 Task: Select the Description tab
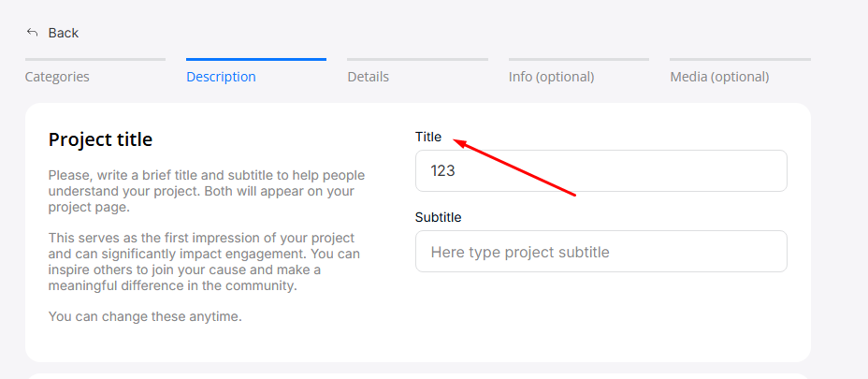221,77
